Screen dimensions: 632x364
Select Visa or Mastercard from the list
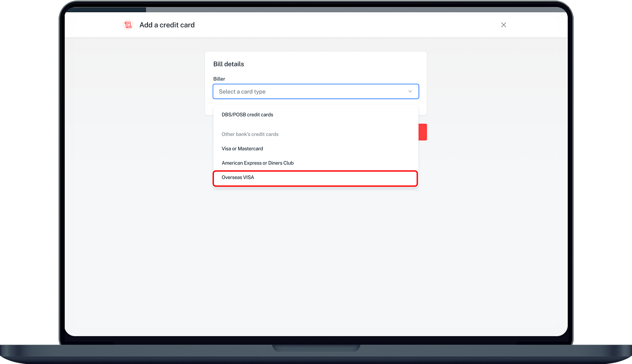(x=242, y=149)
